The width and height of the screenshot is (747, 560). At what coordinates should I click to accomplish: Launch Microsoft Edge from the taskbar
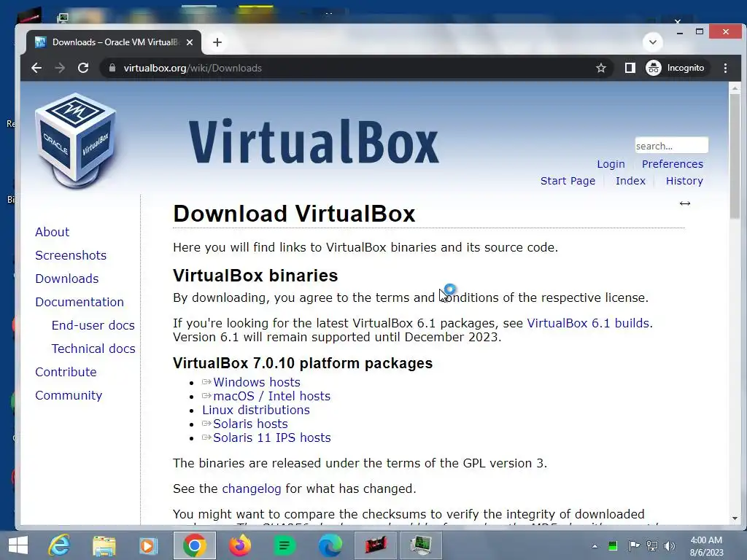click(x=330, y=545)
